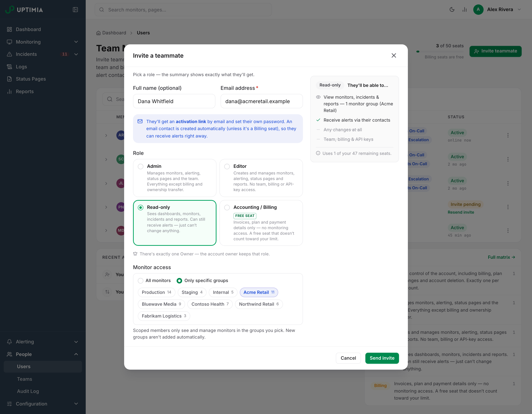Click the Uptimia logo
Viewport: 532px width, 414px height.
(24, 9)
